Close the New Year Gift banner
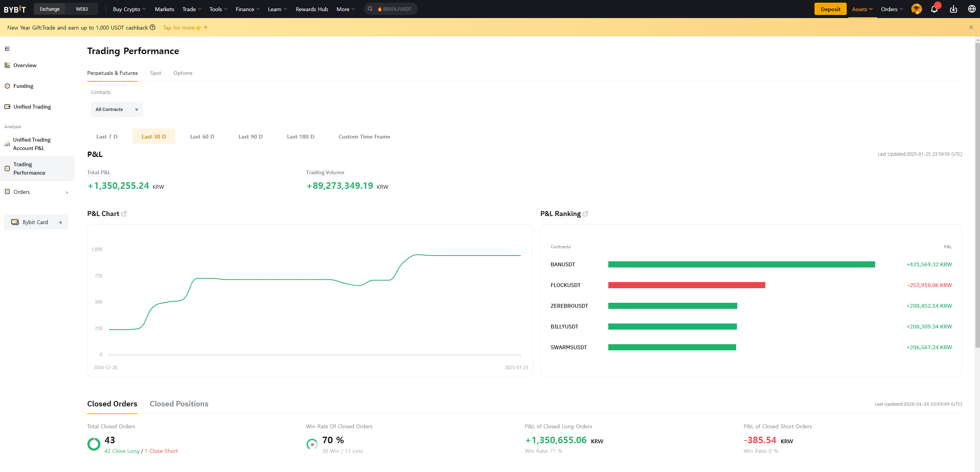 click(x=971, y=27)
